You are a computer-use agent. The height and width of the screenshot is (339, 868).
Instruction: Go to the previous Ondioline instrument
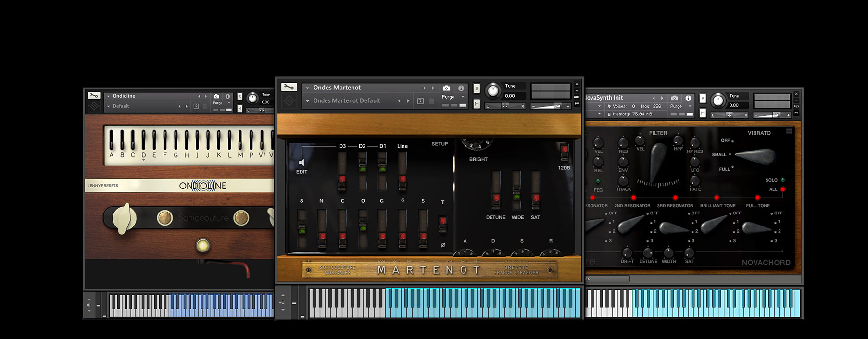199,96
